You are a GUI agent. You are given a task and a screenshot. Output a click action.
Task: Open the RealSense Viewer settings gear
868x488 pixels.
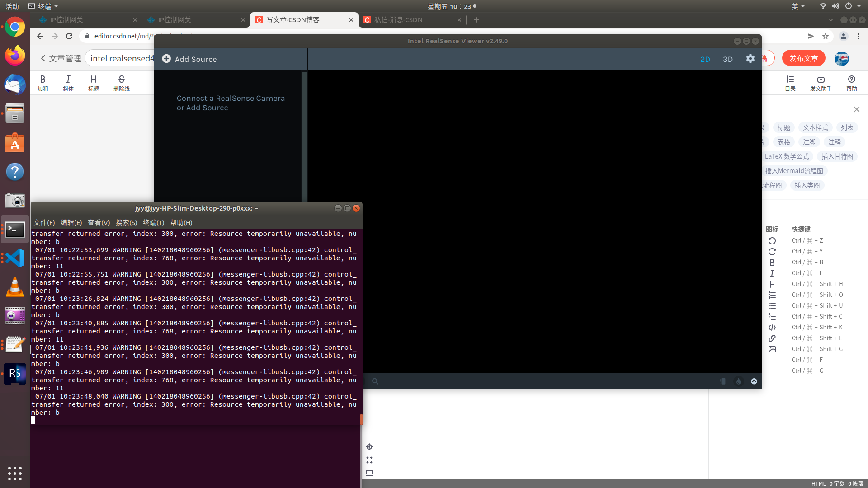750,59
